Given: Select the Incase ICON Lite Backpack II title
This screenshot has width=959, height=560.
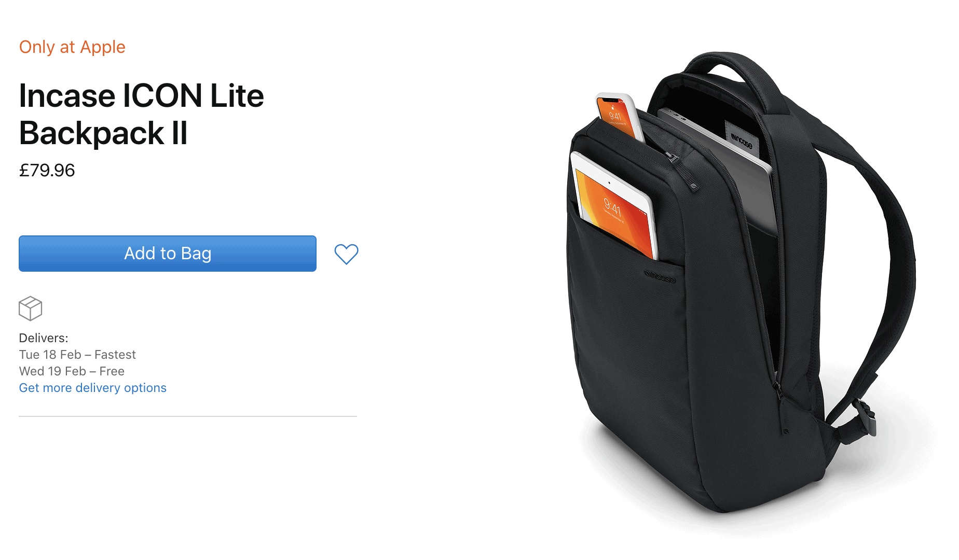Looking at the screenshot, I should tap(142, 114).
